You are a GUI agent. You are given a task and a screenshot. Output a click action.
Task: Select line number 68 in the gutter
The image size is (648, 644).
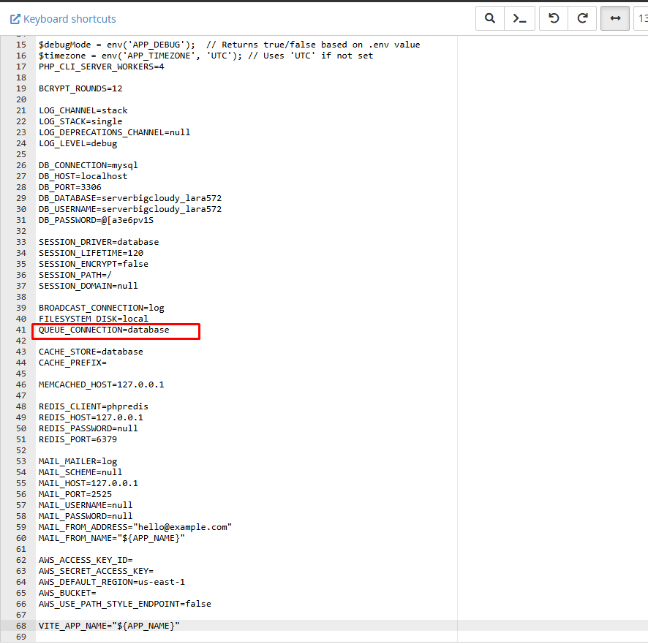click(20, 626)
